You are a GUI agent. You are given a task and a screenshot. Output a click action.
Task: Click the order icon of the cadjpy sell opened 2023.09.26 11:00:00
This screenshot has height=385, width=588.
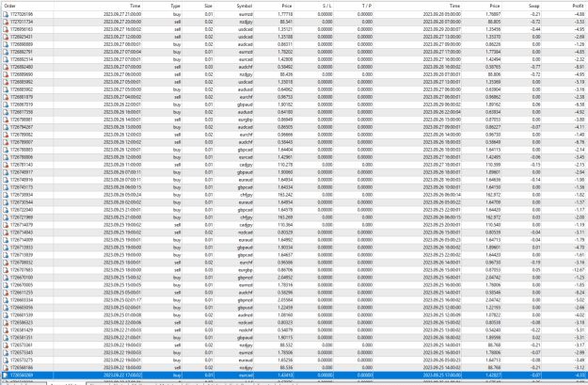click(6, 165)
